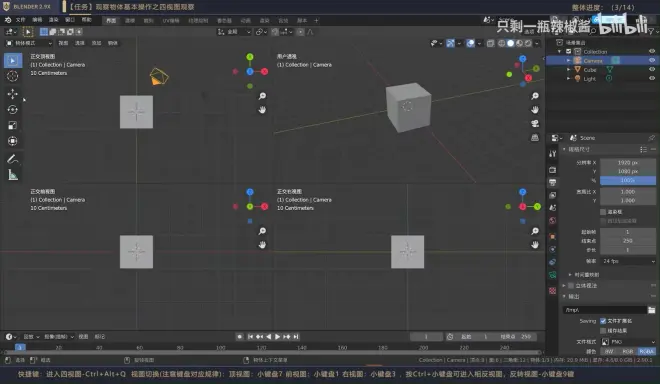Hide the Camera object via eye icon
The height and width of the screenshot is (384, 660).
click(x=652, y=60)
